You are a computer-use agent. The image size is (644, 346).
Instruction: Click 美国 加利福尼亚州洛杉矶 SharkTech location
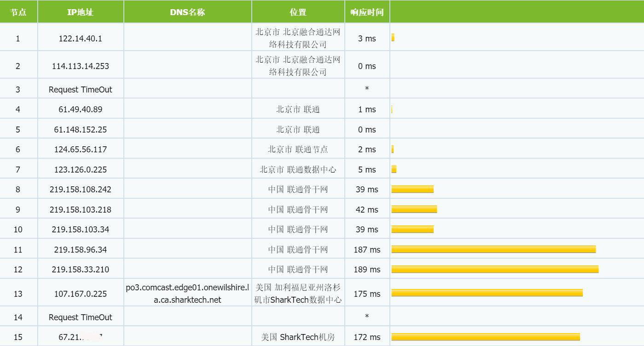(x=298, y=294)
